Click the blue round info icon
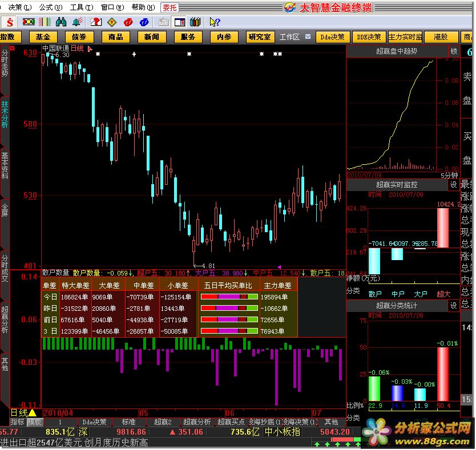 pyautogui.click(x=144, y=22)
